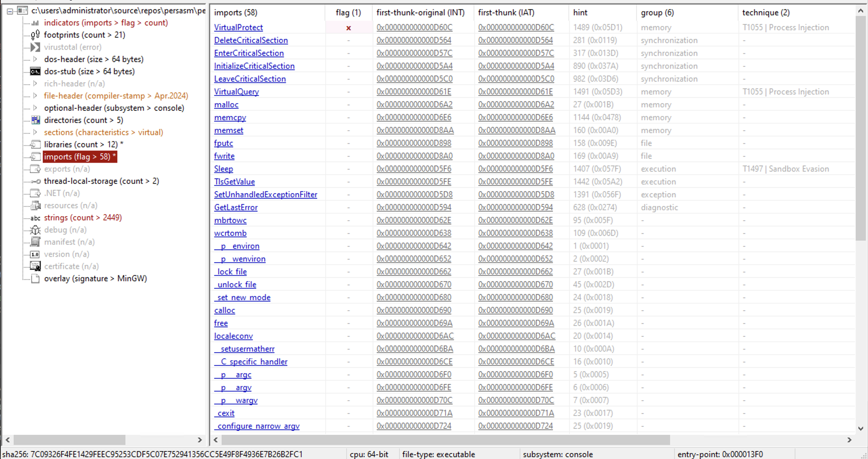Click the thread-local-storage key icon
Image resolution: width=868 pixels, height=459 pixels.
(x=35, y=181)
